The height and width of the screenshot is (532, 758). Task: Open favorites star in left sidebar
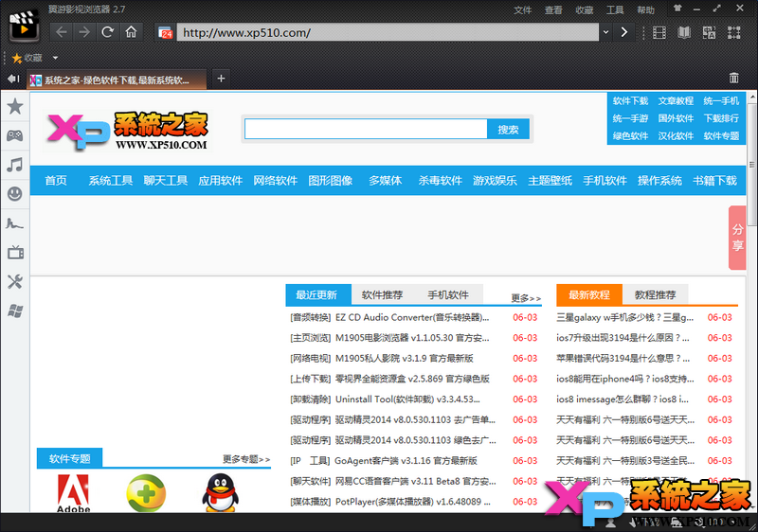(15, 106)
